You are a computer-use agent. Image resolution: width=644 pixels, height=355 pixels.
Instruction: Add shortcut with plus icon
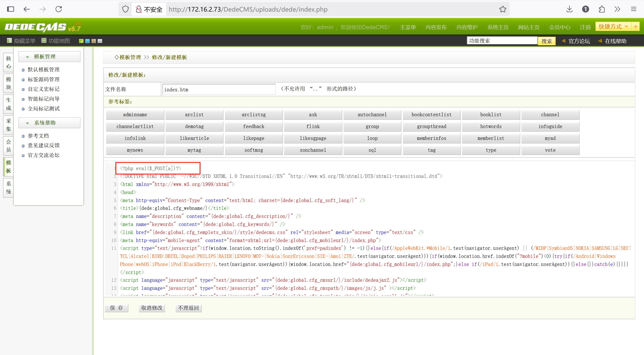click(x=636, y=26)
